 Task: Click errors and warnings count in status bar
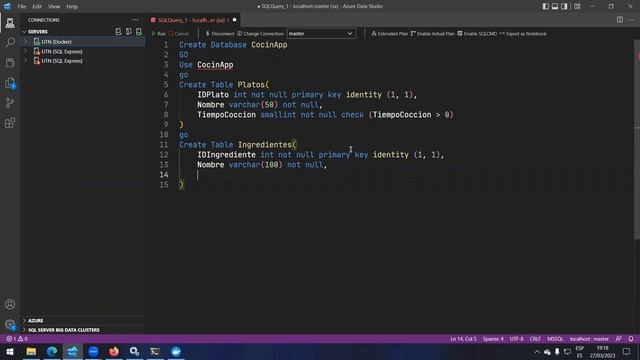tap(17, 339)
